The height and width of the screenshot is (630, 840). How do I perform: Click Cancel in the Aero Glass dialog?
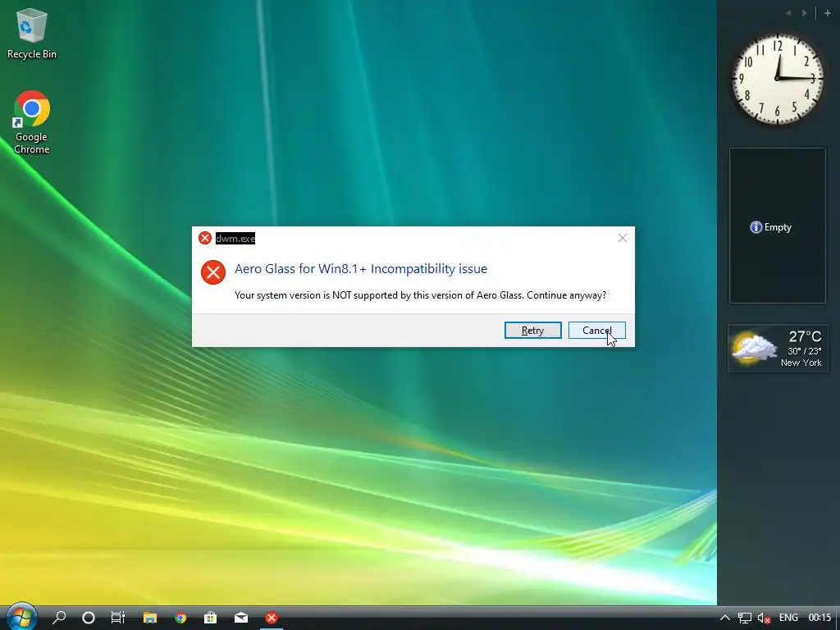point(597,331)
